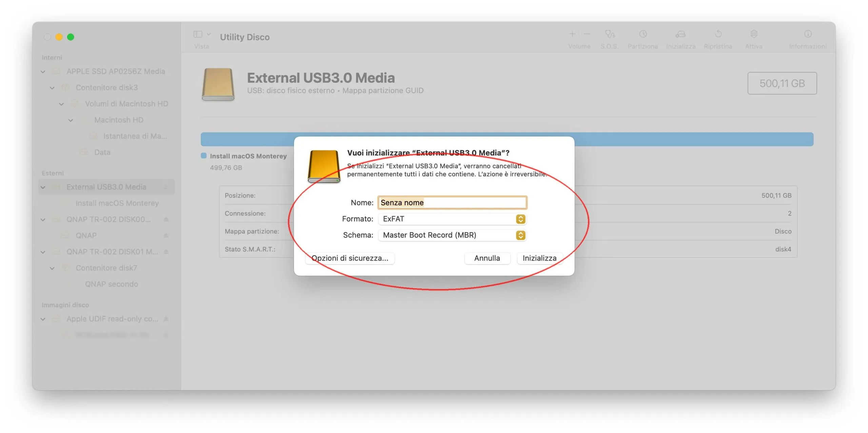Click the Attiva mount icon
The height and width of the screenshot is (433, 868).
coord(754,37)
